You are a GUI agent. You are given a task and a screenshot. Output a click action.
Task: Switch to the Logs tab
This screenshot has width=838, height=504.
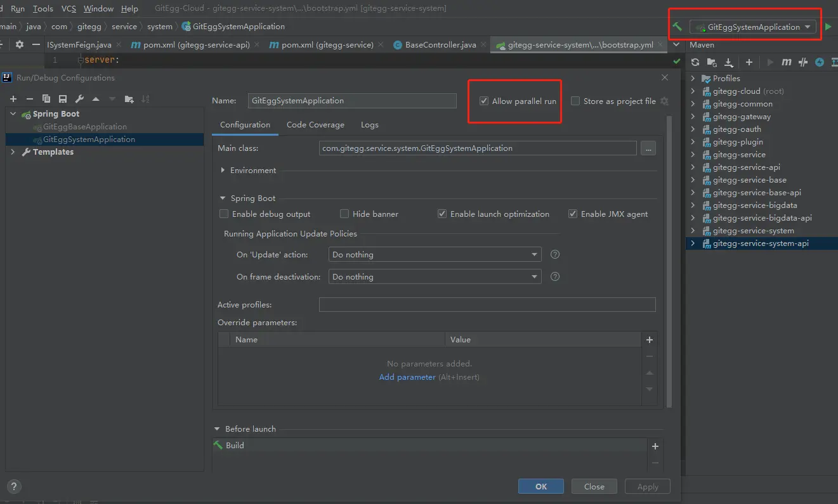[370, 125]
